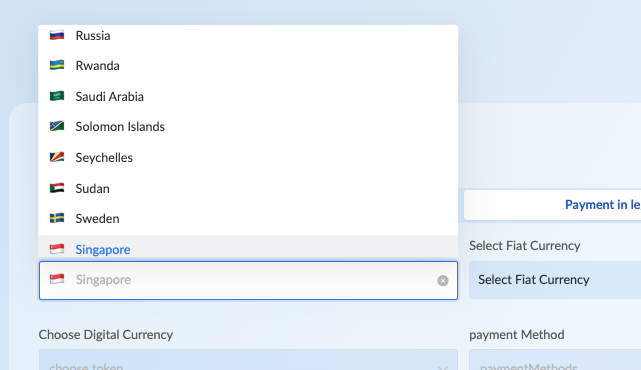641x370 pixels.
Task: Expand the choose token dropdown
Action: point(248,360)
